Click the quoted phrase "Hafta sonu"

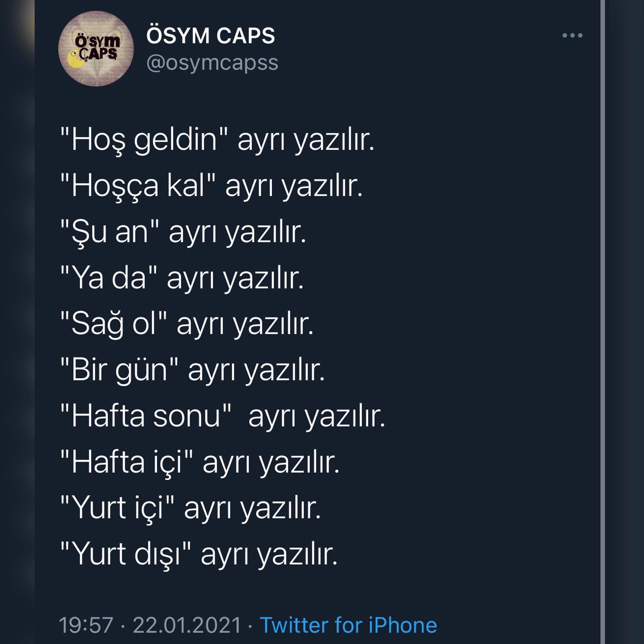pyautogui.click(x=146, y=416)
